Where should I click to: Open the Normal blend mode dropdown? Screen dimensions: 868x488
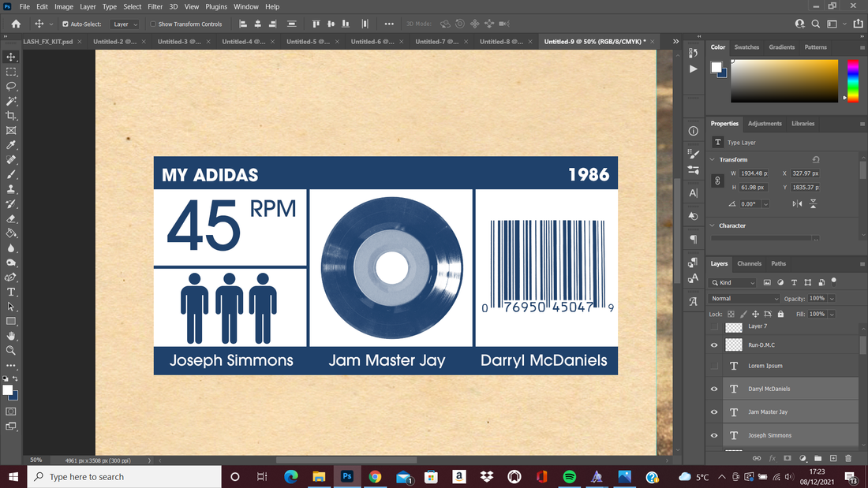point(744,299)
